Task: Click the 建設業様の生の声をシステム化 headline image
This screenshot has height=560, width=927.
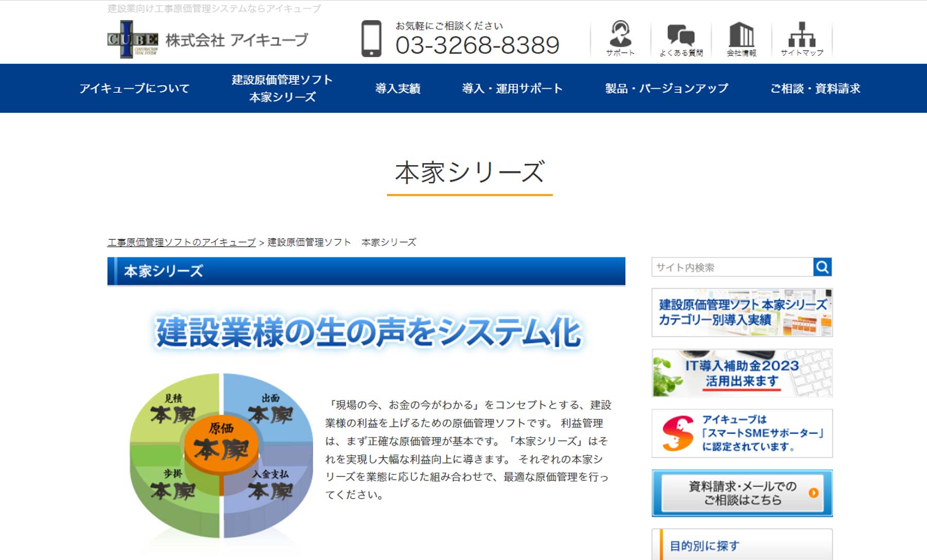Action: [x=369, y=332]
